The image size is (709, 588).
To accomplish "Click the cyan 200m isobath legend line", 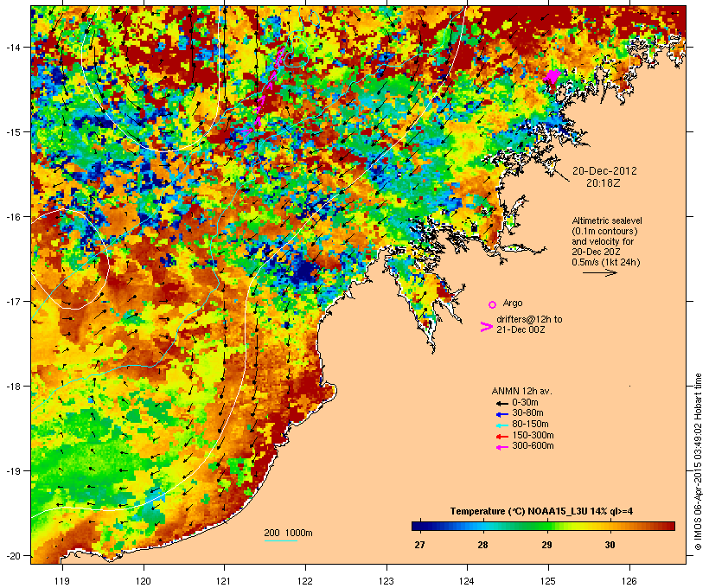I will [280, 540].
